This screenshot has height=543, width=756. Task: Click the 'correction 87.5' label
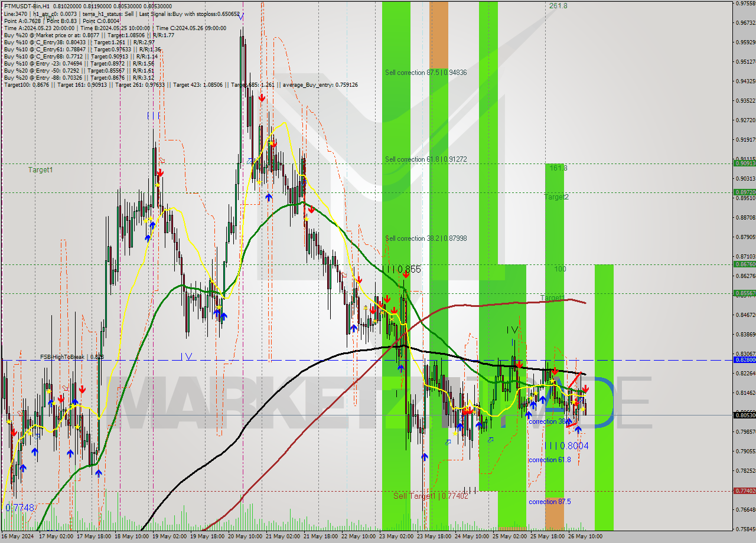(x=550, y=502)
